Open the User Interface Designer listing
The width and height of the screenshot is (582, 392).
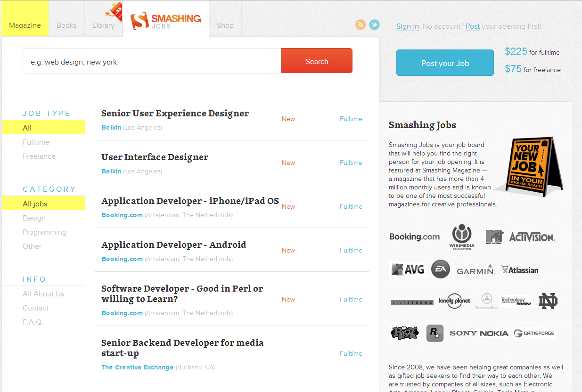155,157
